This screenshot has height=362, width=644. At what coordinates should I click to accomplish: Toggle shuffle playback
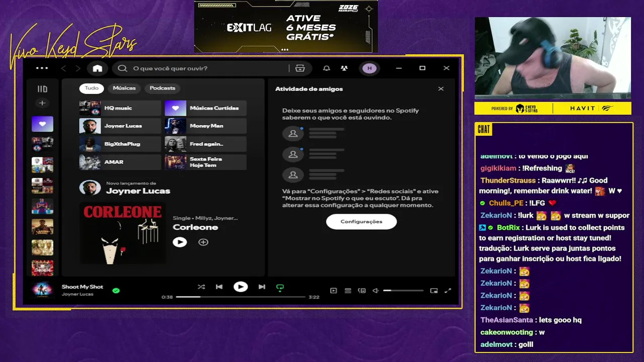click(x=201, y=287)
